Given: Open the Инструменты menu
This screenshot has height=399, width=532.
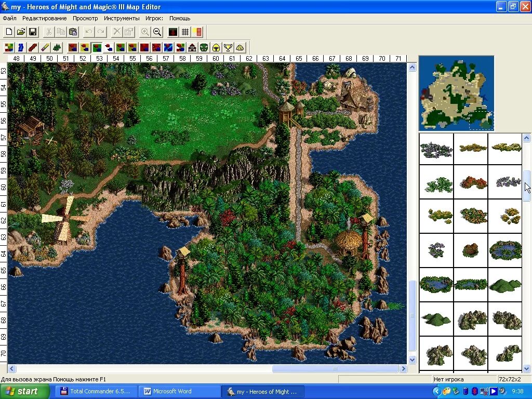Looking at the screenshot, I should pos(122,18).
